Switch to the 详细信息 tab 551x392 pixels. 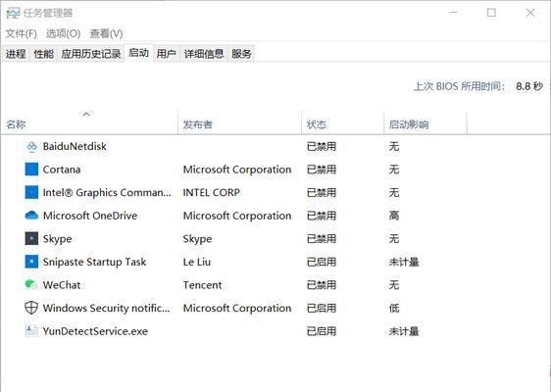204,54
